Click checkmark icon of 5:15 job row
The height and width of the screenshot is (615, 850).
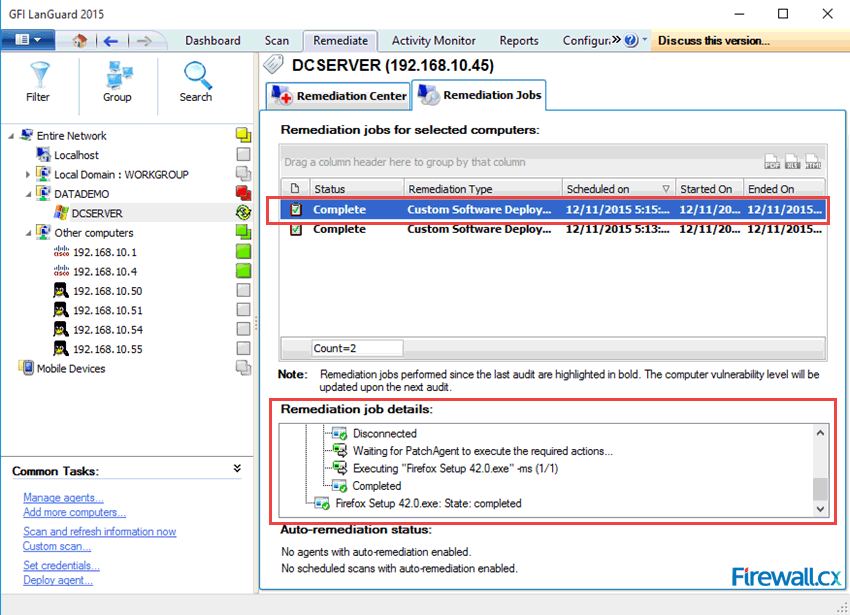[x=295, y=209]
